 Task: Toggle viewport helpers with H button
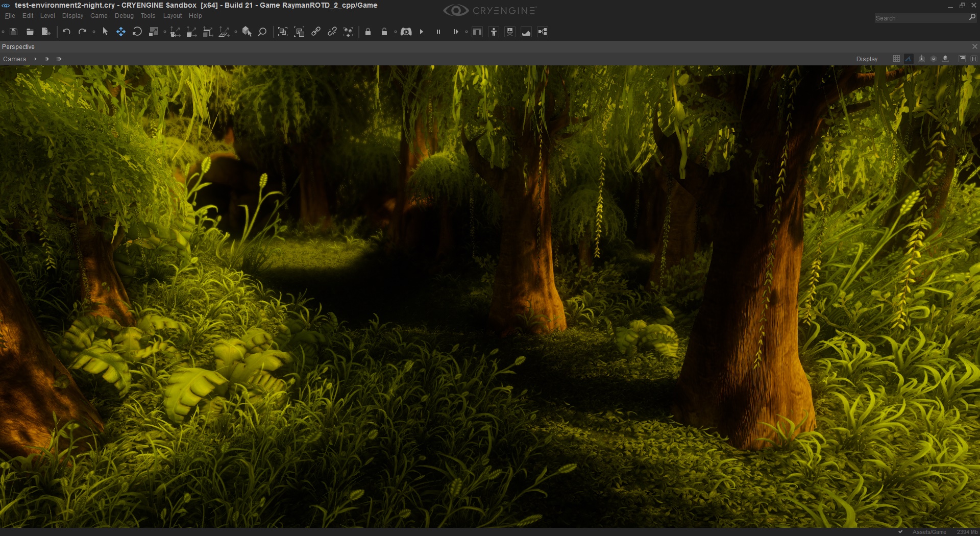[x=974, y=59]
